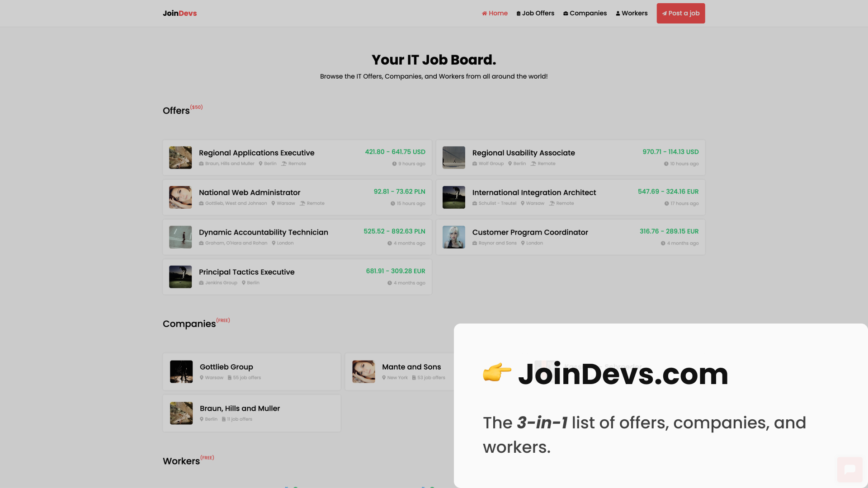
Task: Click the ($50) label next to Offers
Action: tap(197, 107)
